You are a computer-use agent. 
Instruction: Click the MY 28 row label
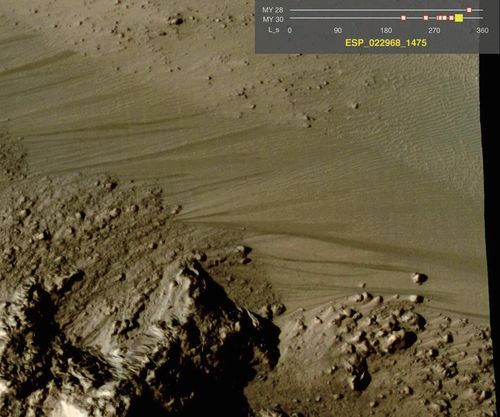273,10
